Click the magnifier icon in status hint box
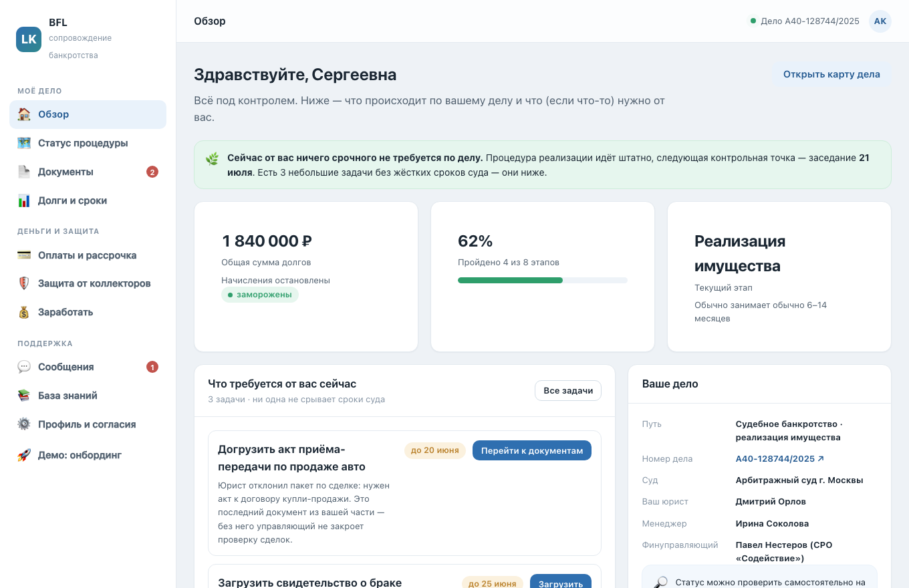This screenshot has height=588, width=909. click(x=660, y=583)
